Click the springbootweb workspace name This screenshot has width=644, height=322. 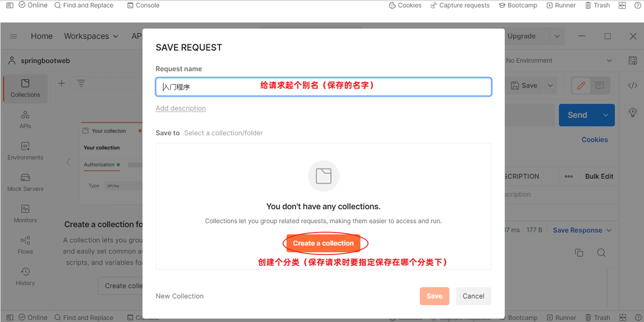45,61
